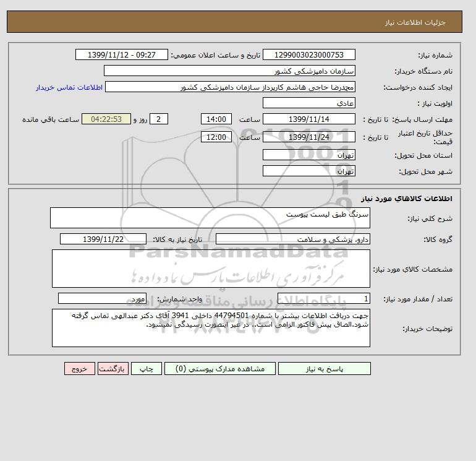The height and width of the screenshot is (461, 476).
Task: Click the خروج exit button
Action: pyautogui.click(x=80, y=369)
